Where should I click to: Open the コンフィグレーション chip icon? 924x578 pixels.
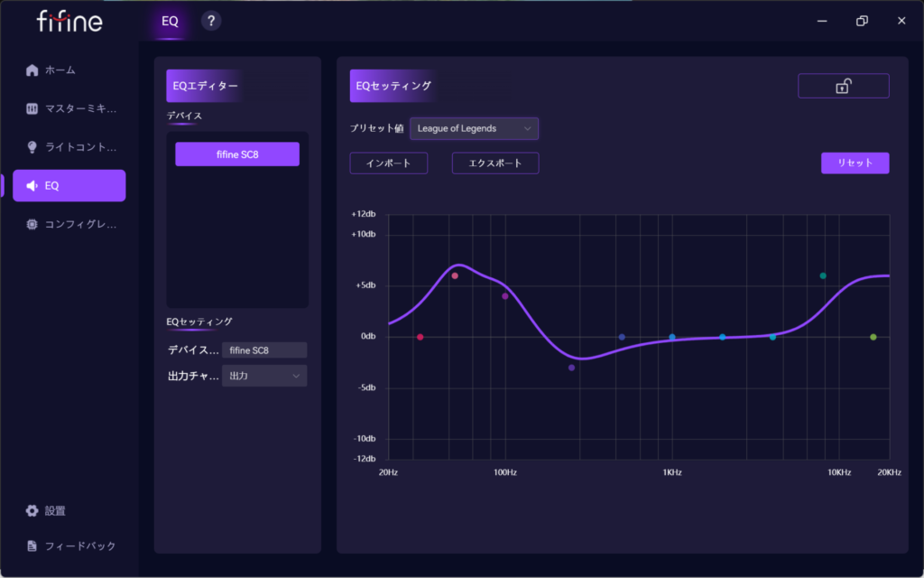(32, 224)
